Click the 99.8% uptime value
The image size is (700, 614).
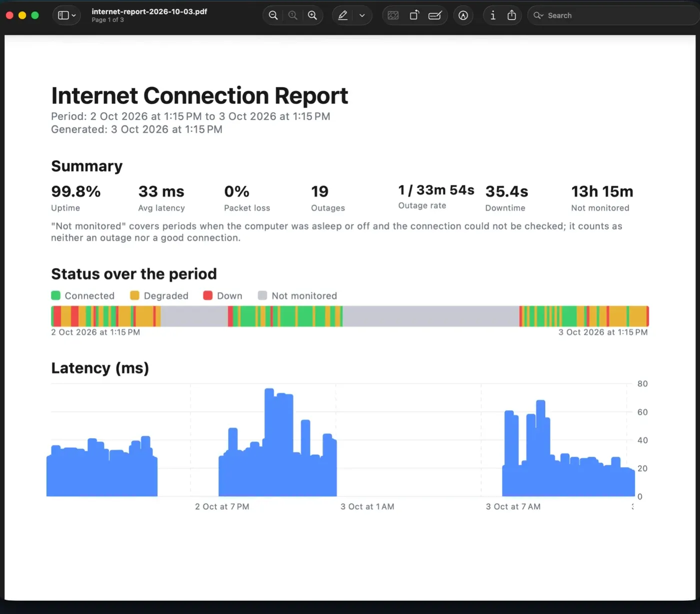tap(76, 192)
